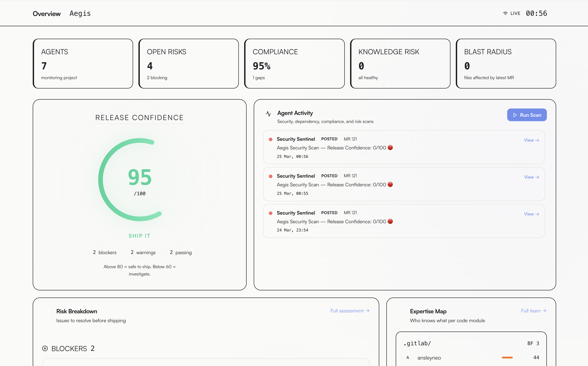Click the Risk Breakdown shield icon
Viewport: 588px width, 366px height.
(x=47, y=312)
